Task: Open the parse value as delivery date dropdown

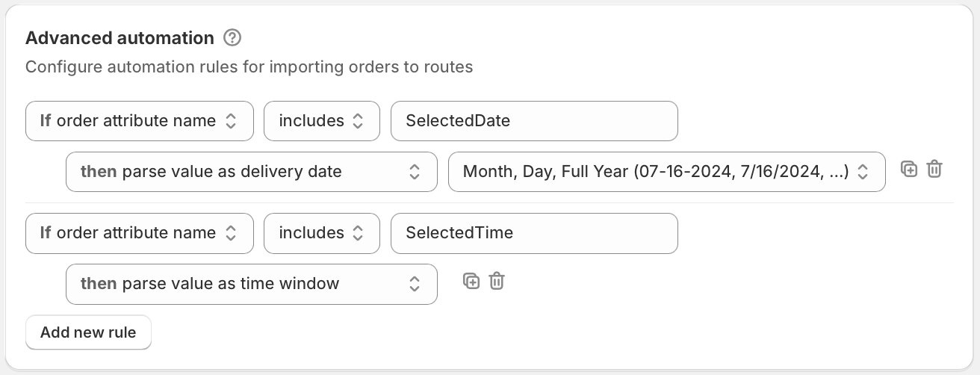Action: 252,172
